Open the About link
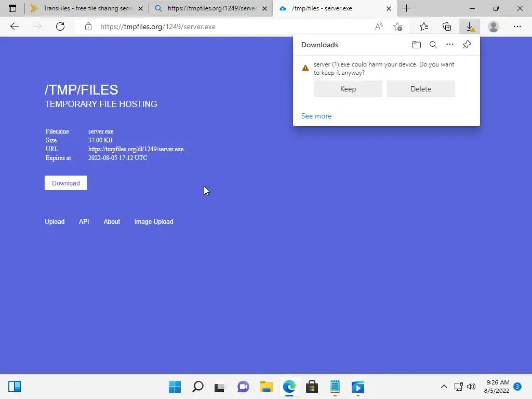 point(112,221)
